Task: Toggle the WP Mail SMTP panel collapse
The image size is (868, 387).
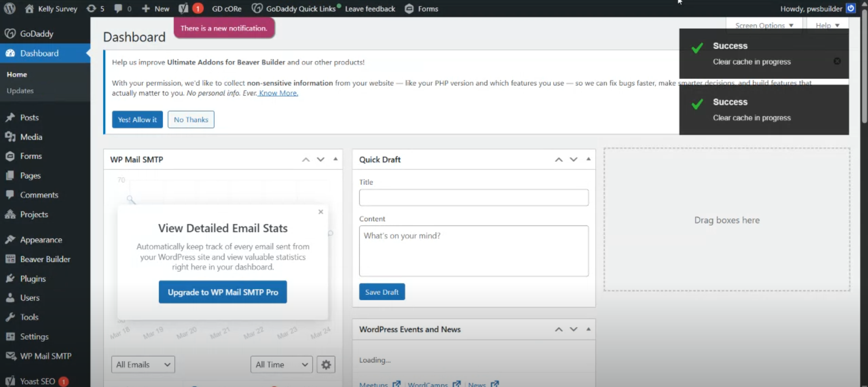Action: 335,159
